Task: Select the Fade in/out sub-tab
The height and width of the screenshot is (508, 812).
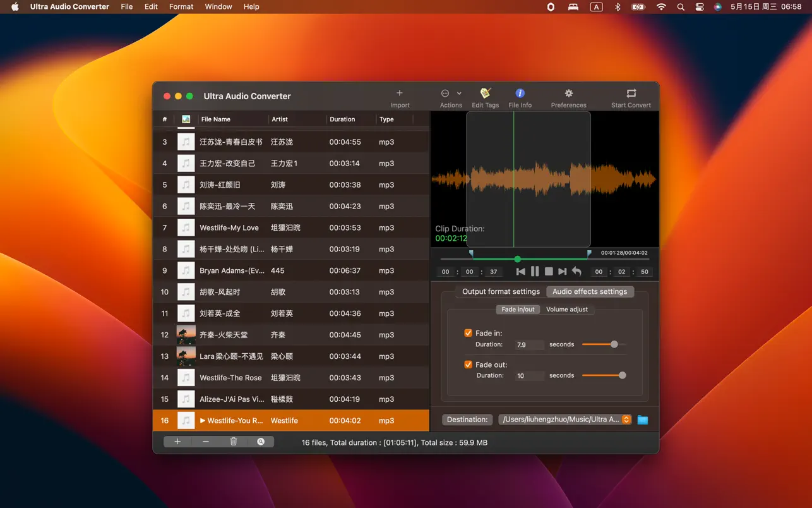Action: tap(518, 310)
